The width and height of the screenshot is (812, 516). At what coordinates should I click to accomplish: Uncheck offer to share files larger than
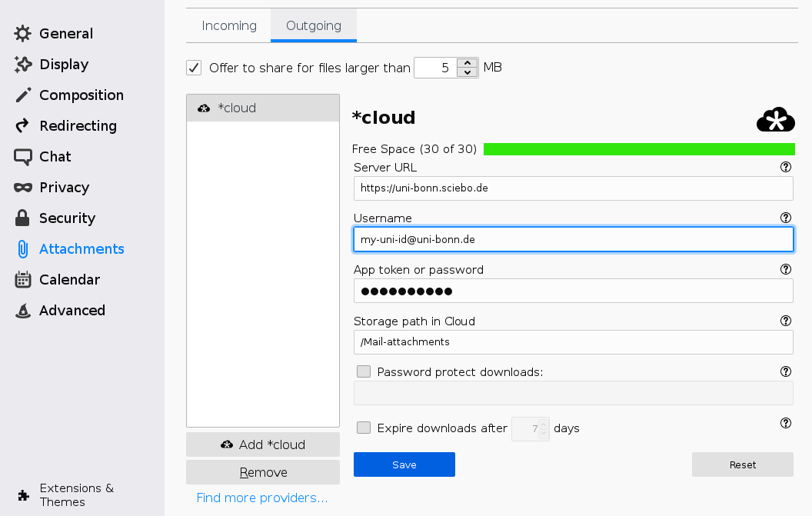[193, 68]
